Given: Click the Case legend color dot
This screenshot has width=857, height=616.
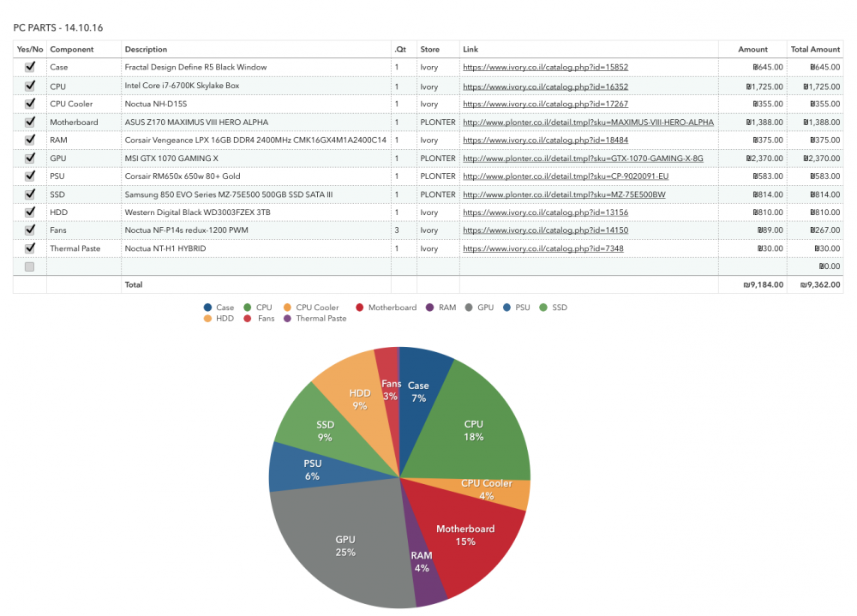Looking at the screenshot, I should click(207, 308).
